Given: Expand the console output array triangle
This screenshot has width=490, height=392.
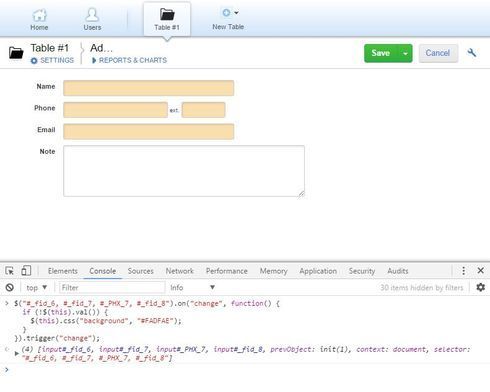Looking at the screenshot, I should point(17,353).
